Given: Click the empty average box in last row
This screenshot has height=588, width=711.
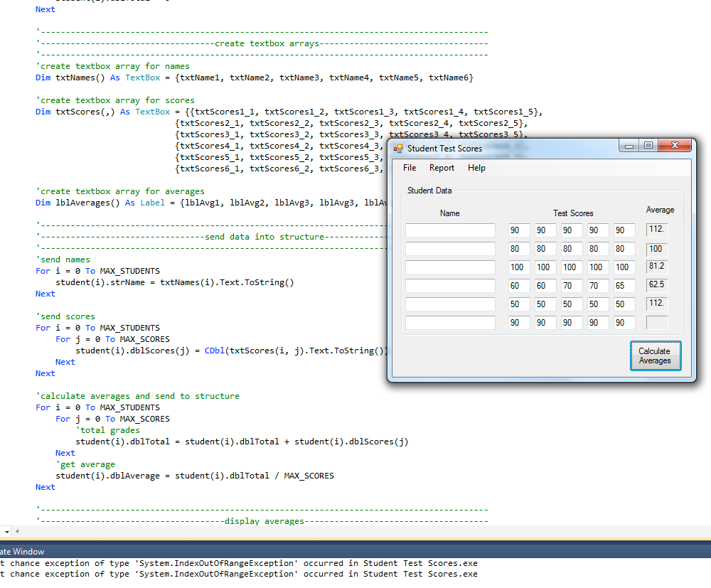Looking at the screenshot, I should click(x=657, y=323).
